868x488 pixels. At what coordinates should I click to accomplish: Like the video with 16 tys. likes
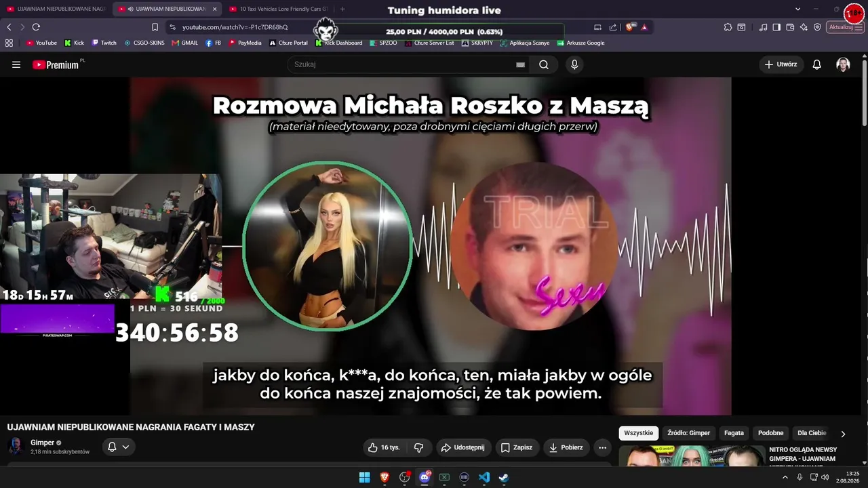[x=384, y=447]
